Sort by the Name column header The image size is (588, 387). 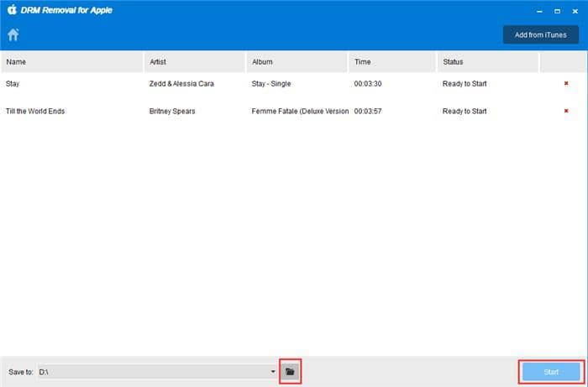72,62
